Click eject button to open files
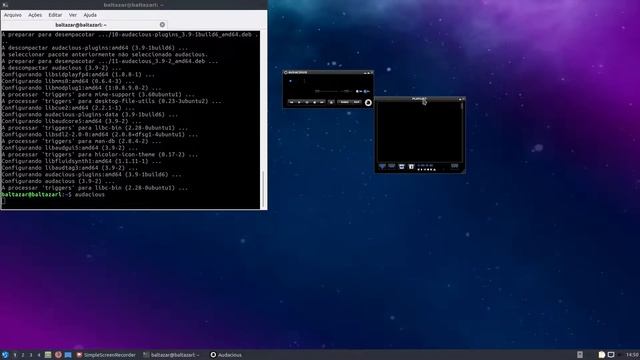Image resolution: width=640 pixels, height=360 pixels. point(331,102)
